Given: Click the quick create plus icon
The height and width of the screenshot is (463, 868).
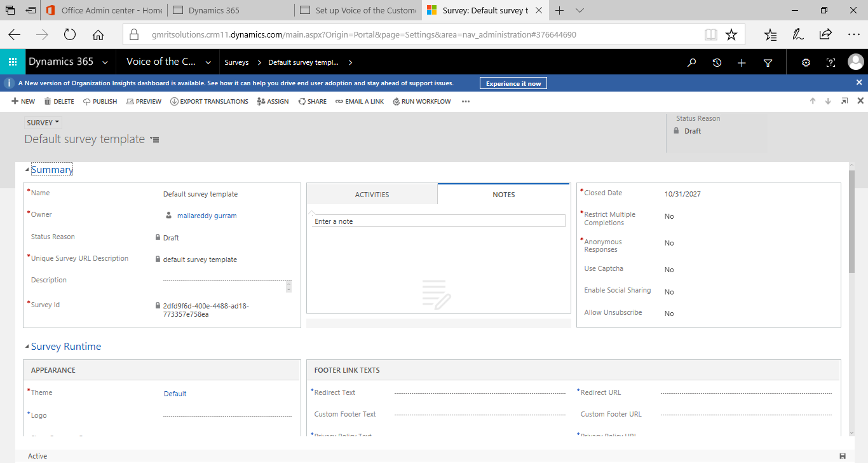Looking at the screenshot, I should [x=742, y=62].
